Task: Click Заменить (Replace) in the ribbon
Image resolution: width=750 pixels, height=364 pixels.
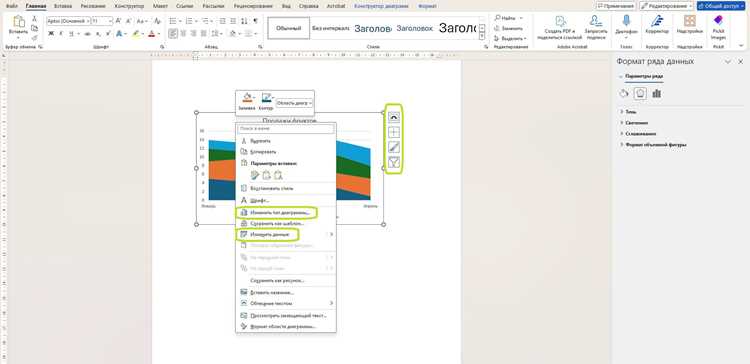Action: tap(508, 28)
